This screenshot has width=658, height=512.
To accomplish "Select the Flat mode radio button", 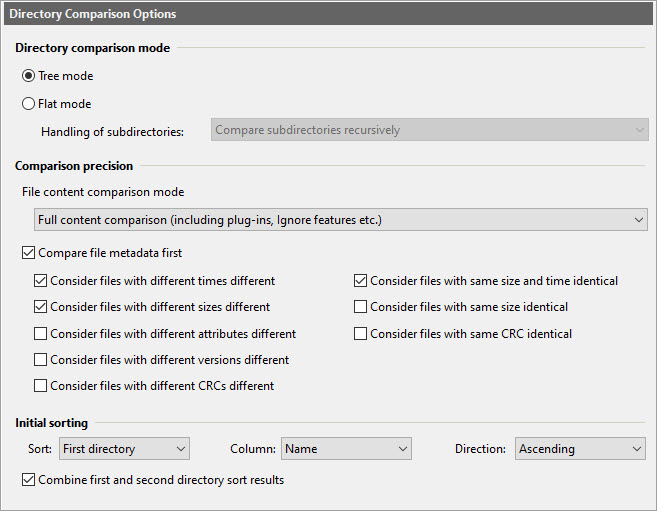I will tap(28, 103).
